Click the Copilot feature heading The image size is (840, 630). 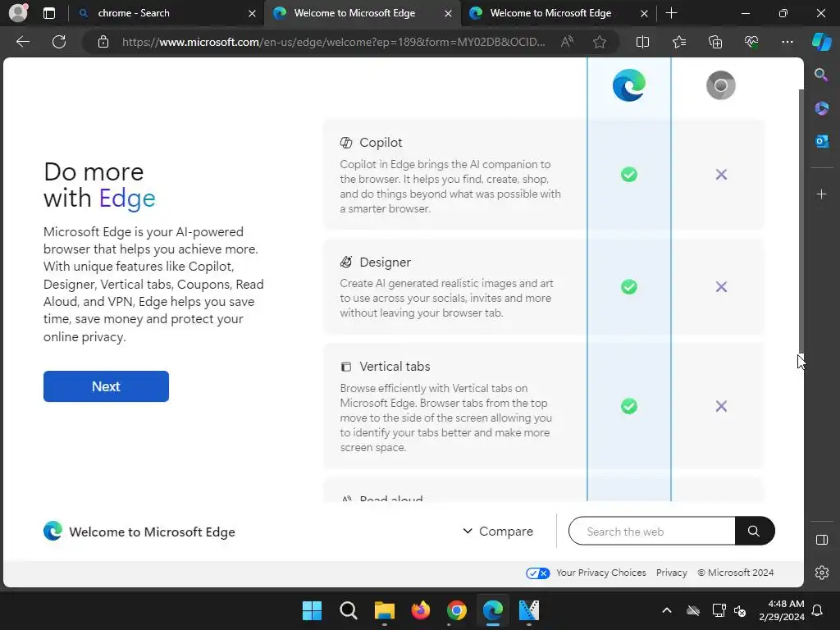pyautogui.click(x=381, y=143)
